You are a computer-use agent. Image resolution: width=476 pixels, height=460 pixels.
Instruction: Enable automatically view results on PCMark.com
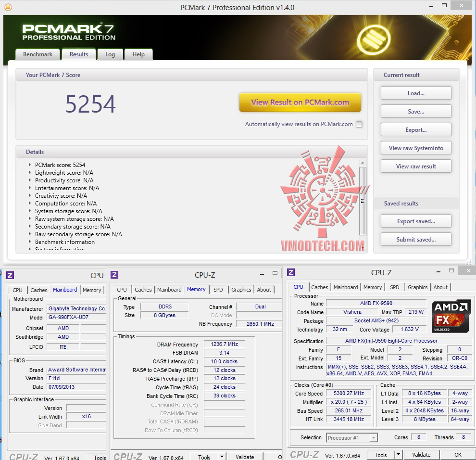(359, 124)
